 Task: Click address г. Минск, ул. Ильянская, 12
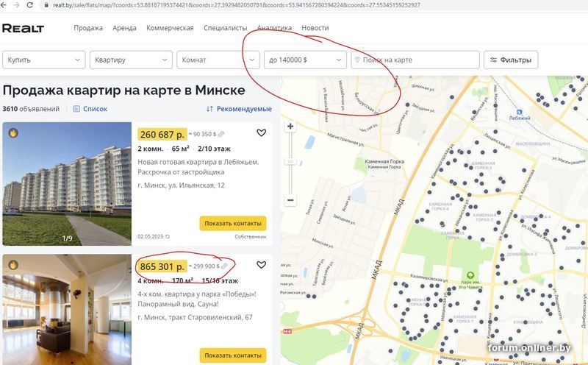tap(181, 185)
